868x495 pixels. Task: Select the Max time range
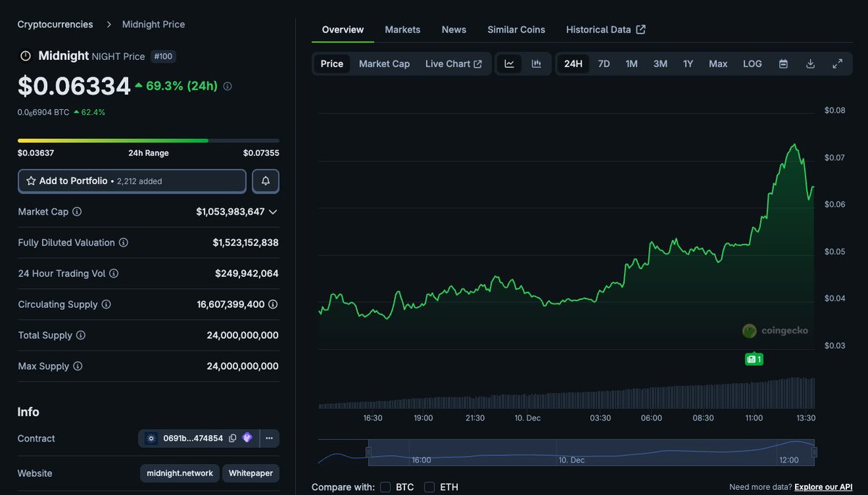coord(718,64)
